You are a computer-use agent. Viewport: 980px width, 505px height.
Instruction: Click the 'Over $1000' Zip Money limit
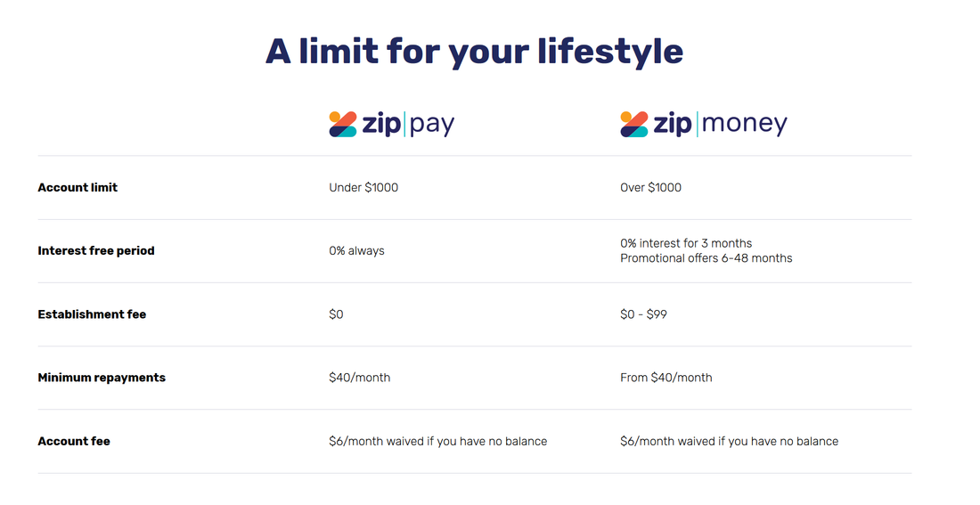pyautogui.click(x=650, y=188)
